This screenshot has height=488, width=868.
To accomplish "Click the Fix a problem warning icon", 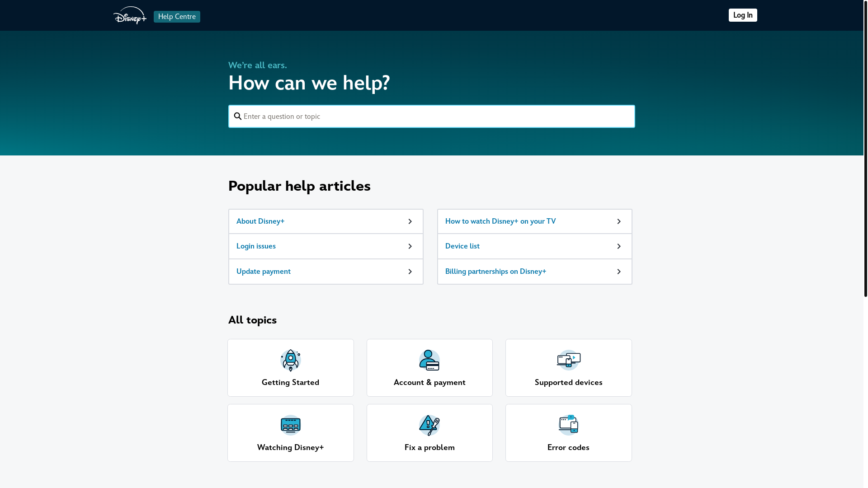I will click(x=429, y=425).
